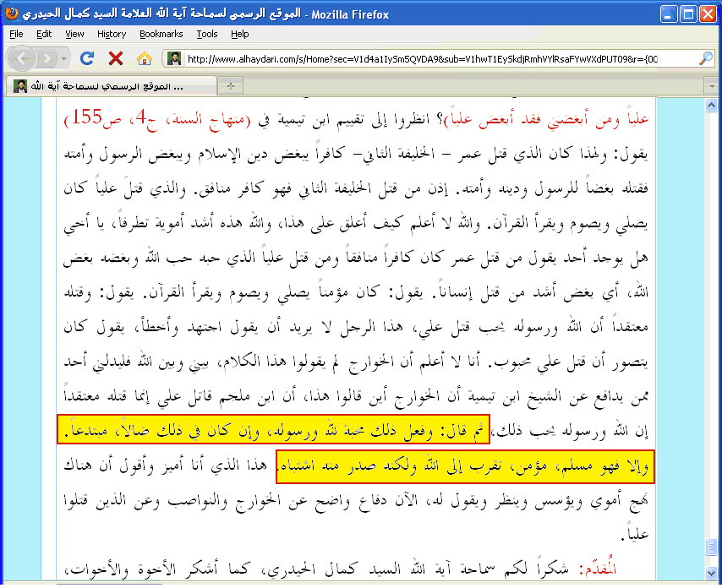722x588 pixels.
Task: Click the first yellow highlighted sentence
Action: tap(273, 429)
